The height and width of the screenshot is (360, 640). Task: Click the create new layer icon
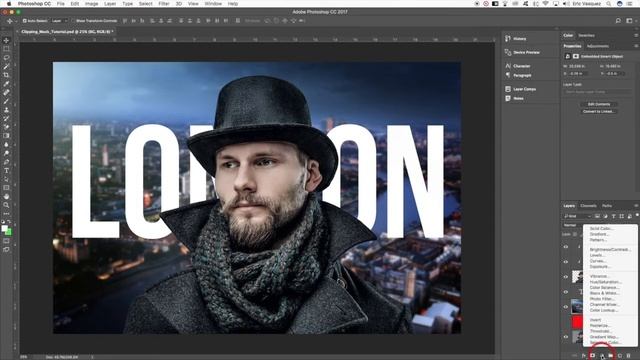620,356
